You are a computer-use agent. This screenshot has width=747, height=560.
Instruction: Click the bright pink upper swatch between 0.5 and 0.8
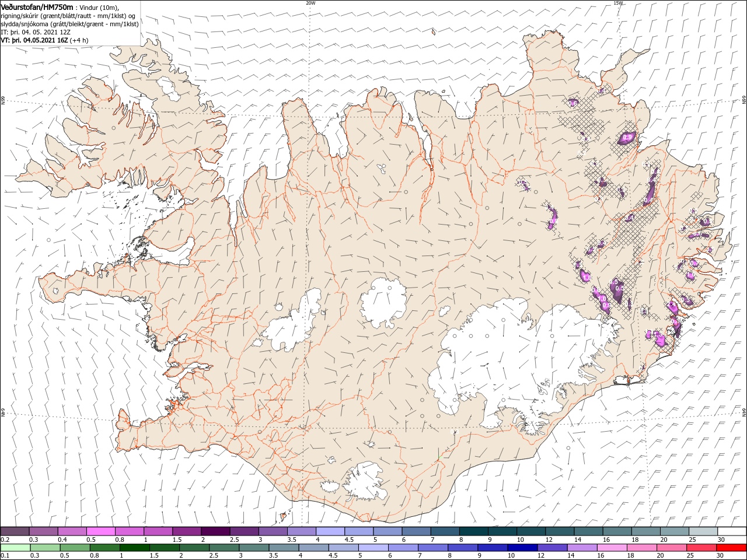click(100, 531)
